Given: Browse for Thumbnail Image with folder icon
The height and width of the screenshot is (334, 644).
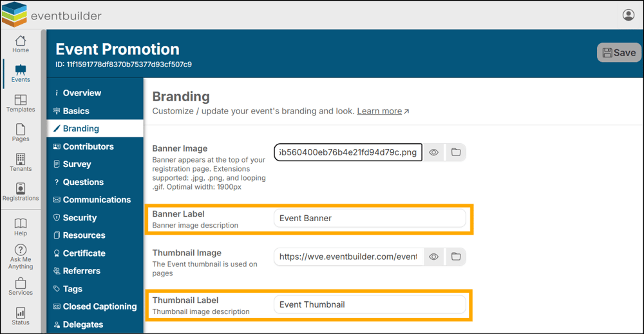Looking at the screenshot, I should (455, 257).
